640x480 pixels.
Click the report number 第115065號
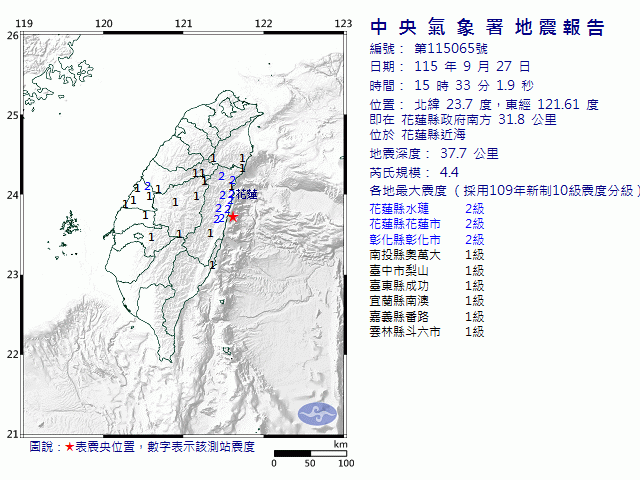coord(451,49)
